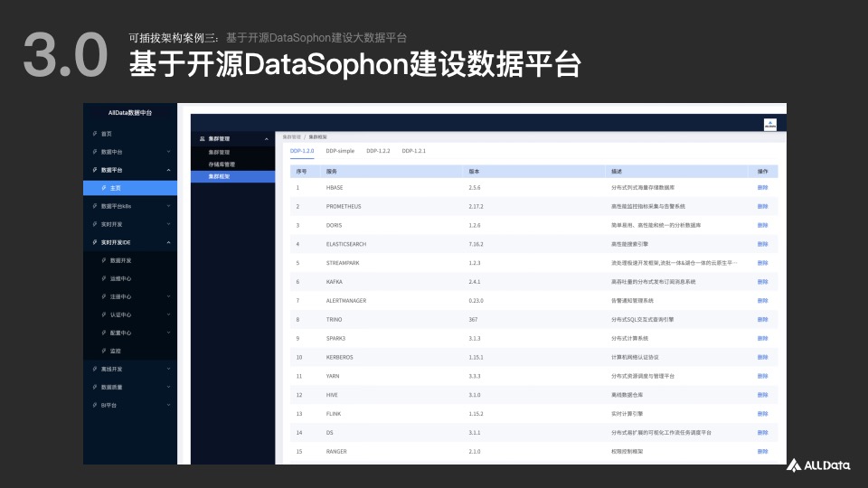This screenshot has height=488, width=868.
Task: Click the link icon beside BI平台
Action: tap(95, 405)
